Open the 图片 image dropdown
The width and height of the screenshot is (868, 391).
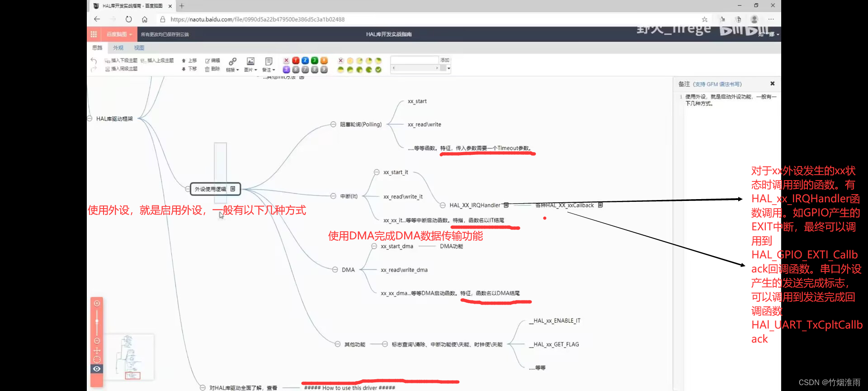[x=250, y=64]
